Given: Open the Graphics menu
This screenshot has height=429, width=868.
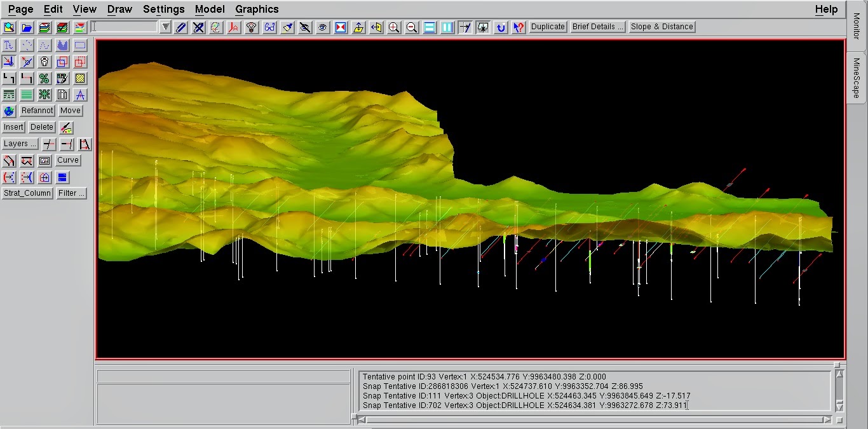Looking at the screenshot, I should coord(257,9).
